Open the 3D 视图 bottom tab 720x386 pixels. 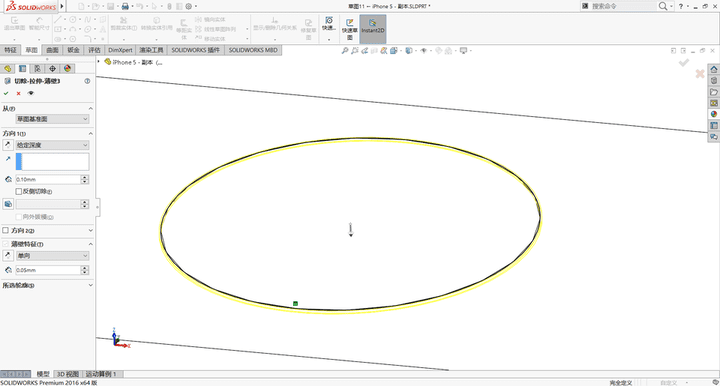pos(68,374)
